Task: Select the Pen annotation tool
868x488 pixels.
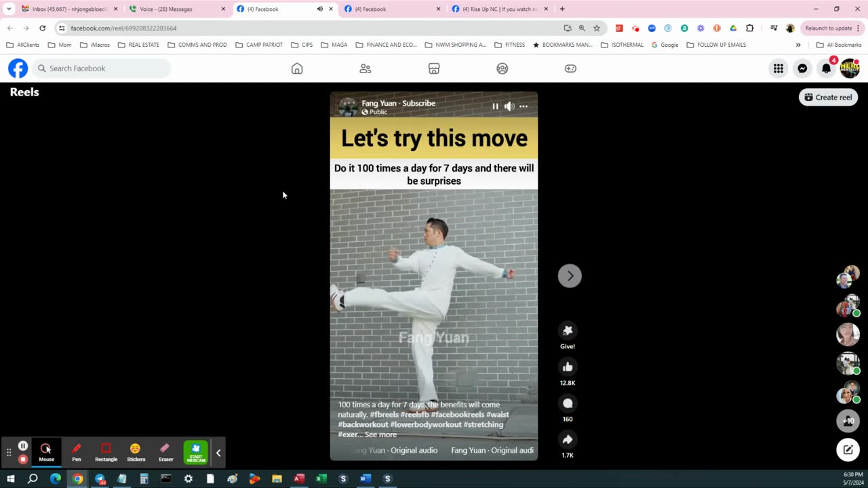Action: pyautogui.click(x=77, y=452)
